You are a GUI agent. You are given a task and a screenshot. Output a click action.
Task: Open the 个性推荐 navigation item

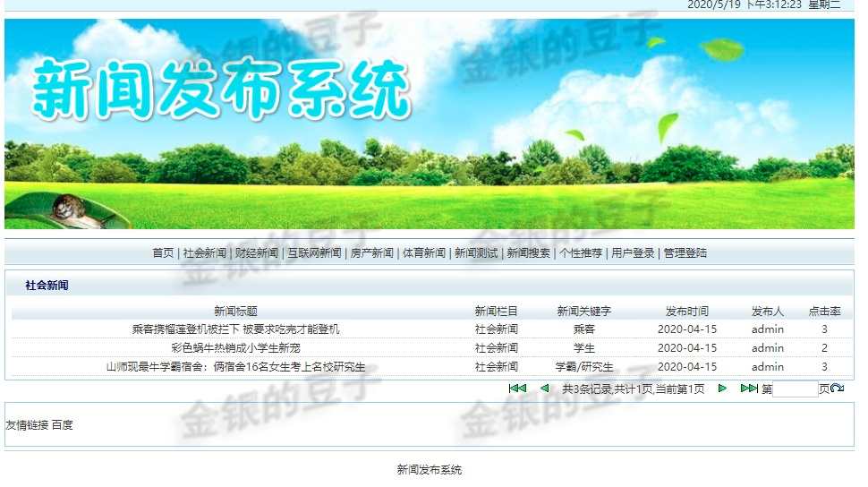click(x=581, y=253)
